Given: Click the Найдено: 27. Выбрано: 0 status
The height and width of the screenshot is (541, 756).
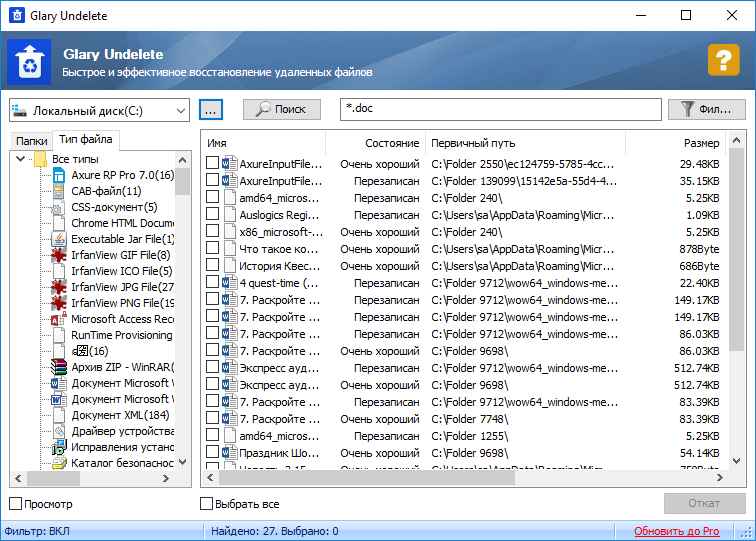Looking at the screenshot, I should (275, 531).
